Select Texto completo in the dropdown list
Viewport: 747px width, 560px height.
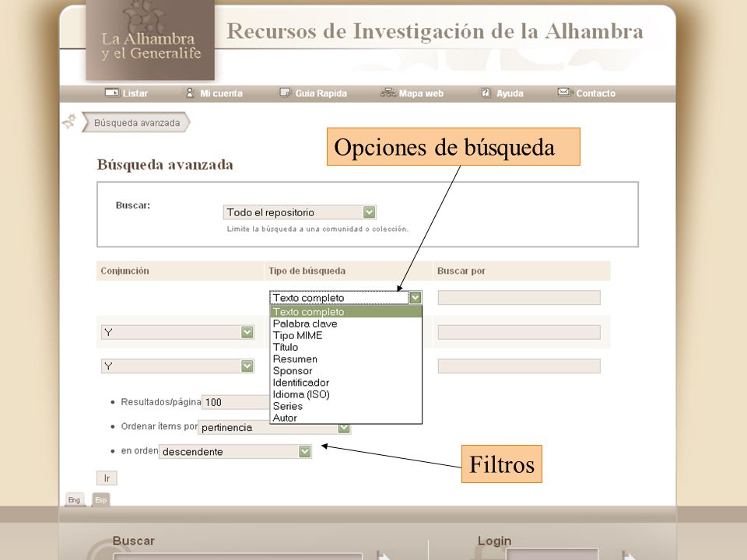[x=345, y=312]
